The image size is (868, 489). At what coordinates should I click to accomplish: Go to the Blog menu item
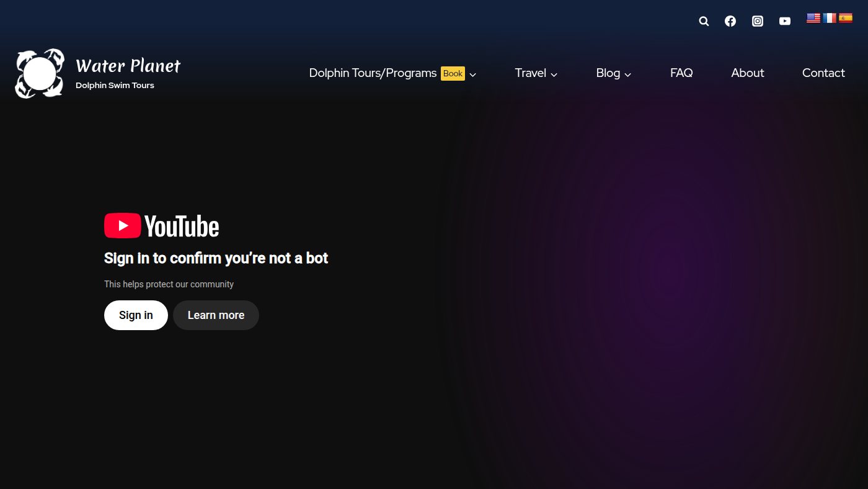[608, 73]
